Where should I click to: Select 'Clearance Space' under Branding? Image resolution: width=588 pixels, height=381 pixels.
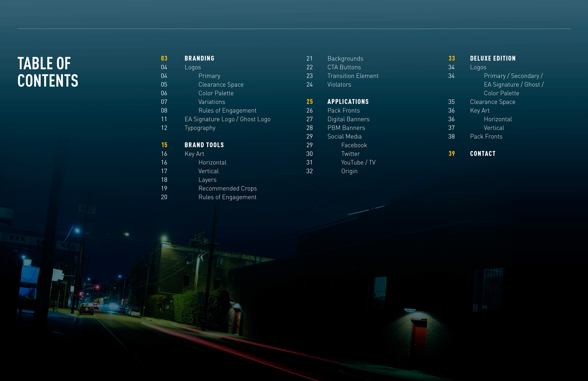pos(221,85)
